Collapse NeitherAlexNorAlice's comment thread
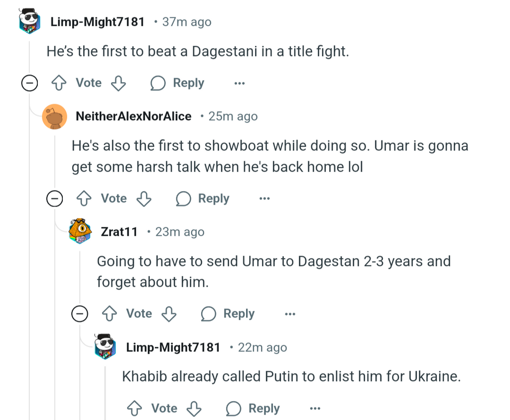Image resolution: width=510 pixels, height=420 pixels. point(54,199)
